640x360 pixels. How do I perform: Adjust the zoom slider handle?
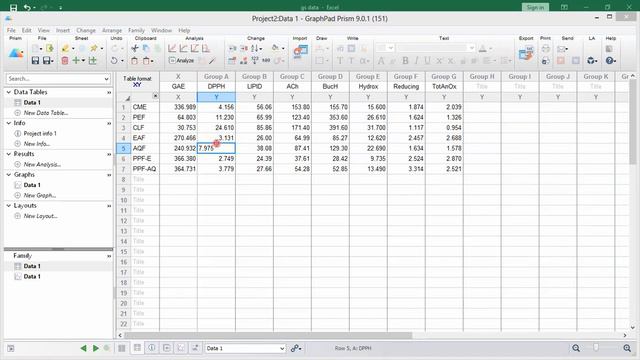click(596, 348)
